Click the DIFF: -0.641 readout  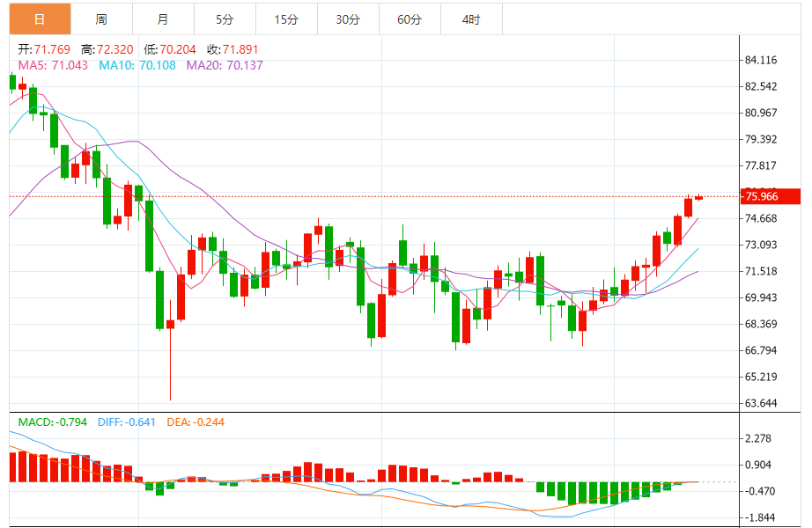[126, 422]
